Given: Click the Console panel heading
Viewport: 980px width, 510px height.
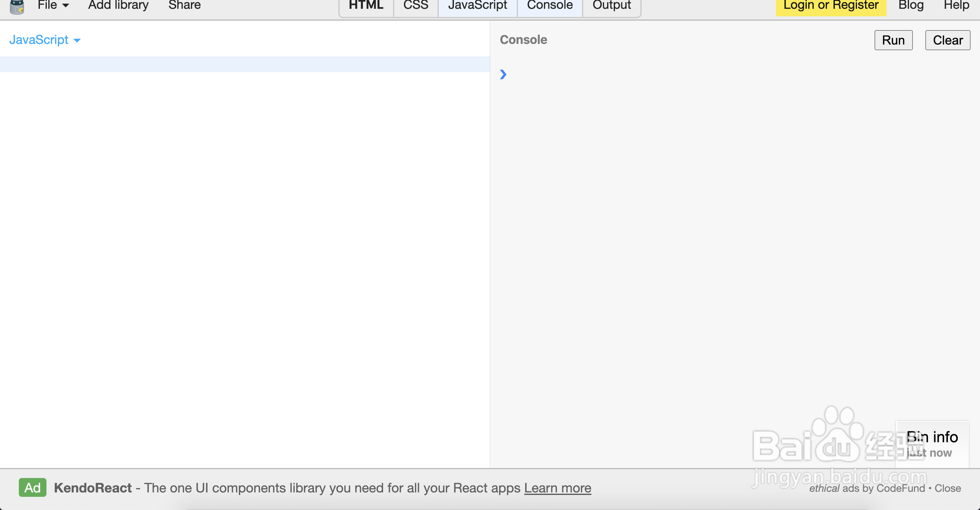Looking at the screenshot, I should [523, 40].
